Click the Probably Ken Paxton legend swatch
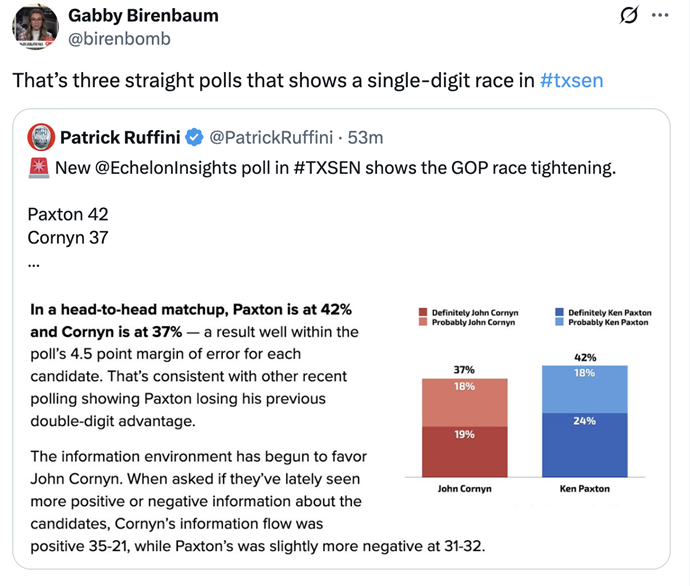The image size is (690, 586). (x=560, y=323)
